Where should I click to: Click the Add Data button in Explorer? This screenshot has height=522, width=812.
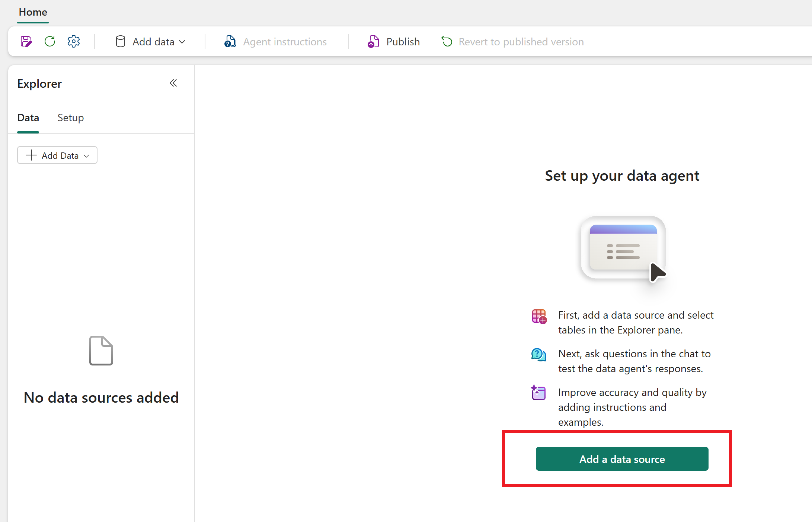click(x=57, y=155)
